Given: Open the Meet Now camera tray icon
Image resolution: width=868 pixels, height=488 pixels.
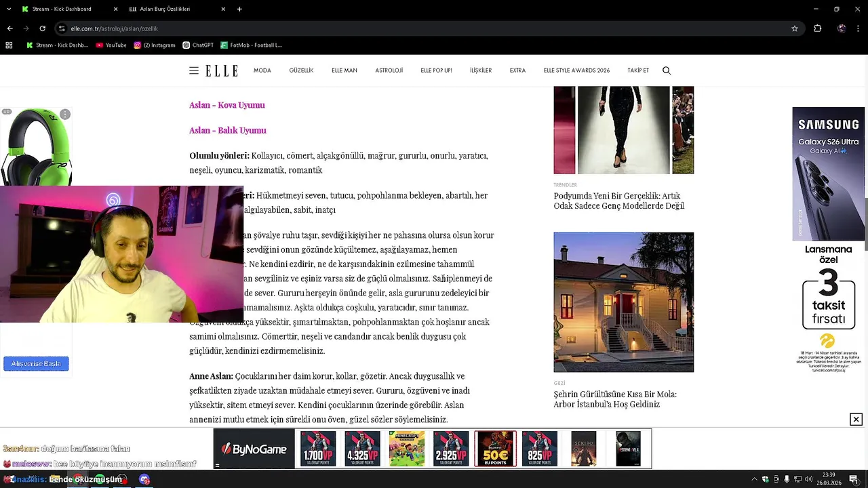Looking at the screenshot, I should coord(776,479).
